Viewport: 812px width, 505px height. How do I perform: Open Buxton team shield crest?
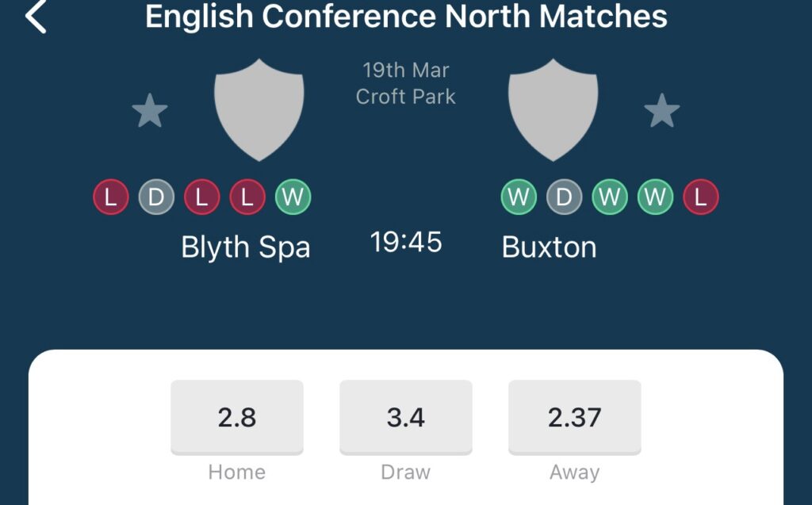553,110
